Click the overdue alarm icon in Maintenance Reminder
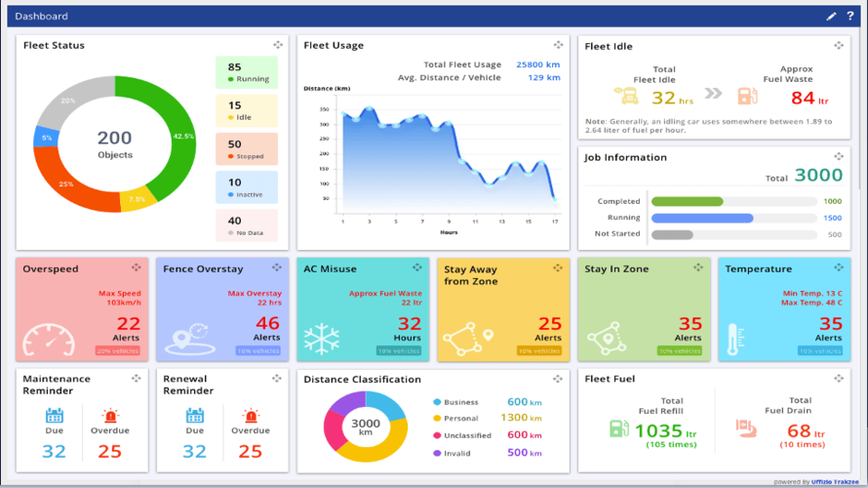This screenshot has width=868, height=488. coord(110,416)
